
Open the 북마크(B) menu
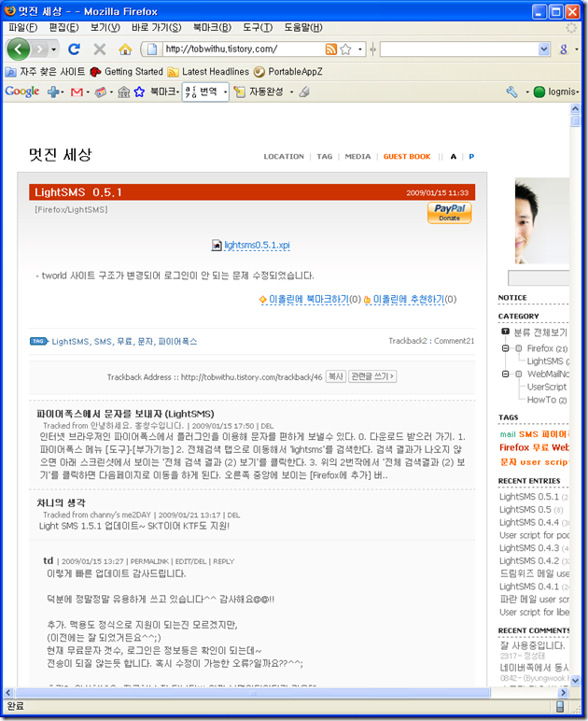212,28
